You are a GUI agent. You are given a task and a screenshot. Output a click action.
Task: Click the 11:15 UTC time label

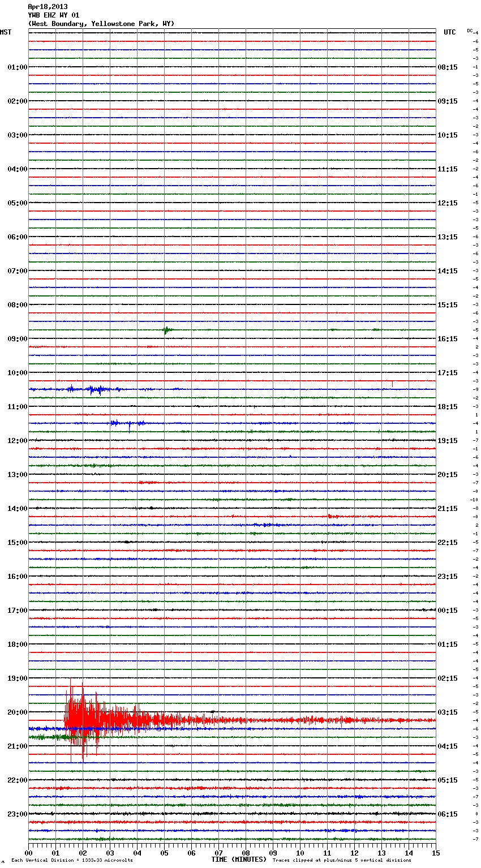click(448, 169)
